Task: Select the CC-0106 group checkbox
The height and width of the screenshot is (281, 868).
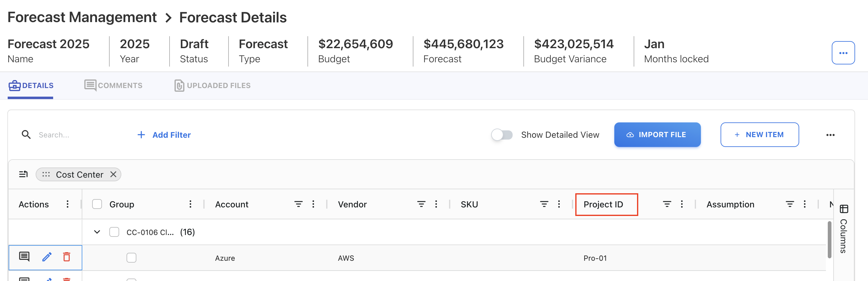Action: tap(114, 232)
